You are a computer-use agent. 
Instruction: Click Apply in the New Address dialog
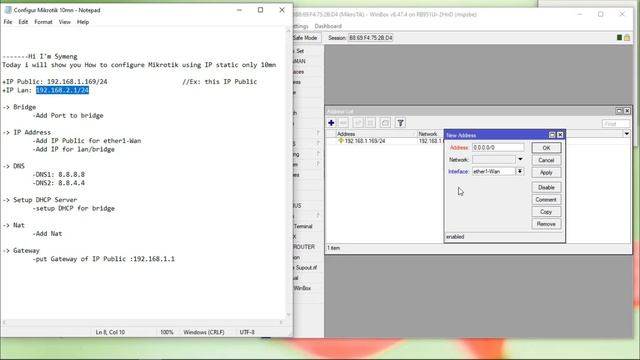click(546, 172)
